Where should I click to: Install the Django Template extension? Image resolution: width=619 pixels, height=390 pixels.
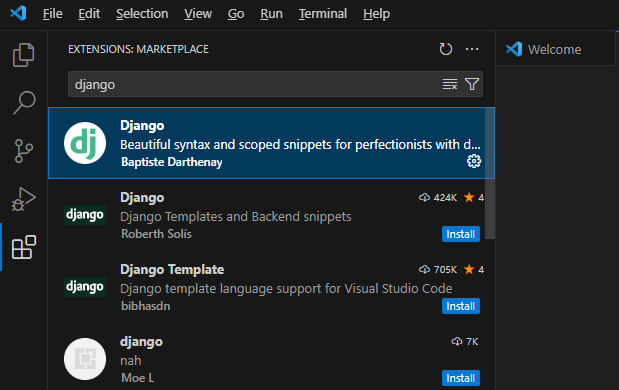(x=461, y=306)
